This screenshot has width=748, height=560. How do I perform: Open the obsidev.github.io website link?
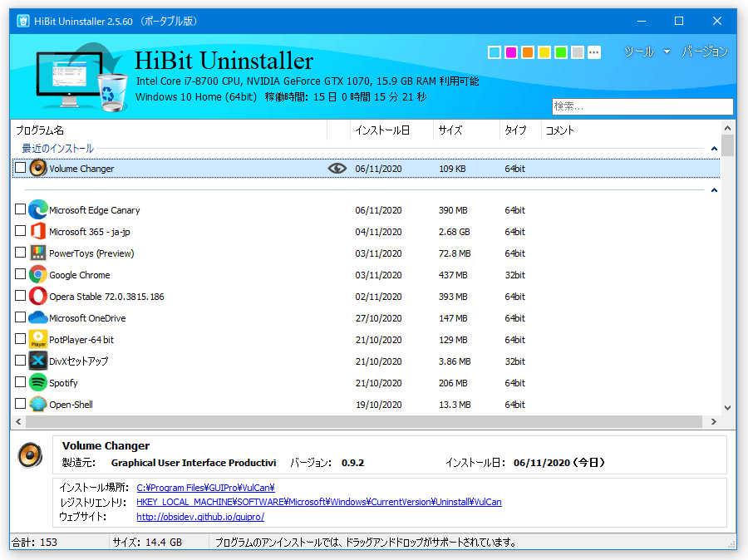click(200, 517)
